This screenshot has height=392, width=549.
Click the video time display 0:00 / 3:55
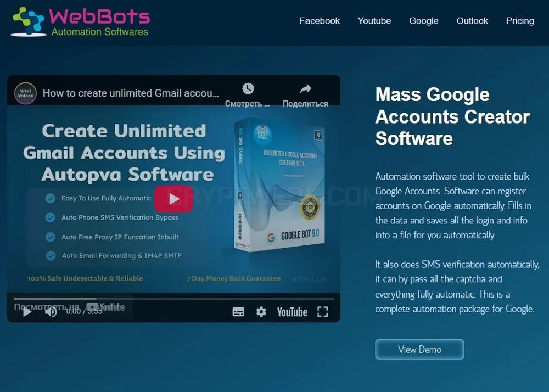pyautogui.click(x=84, y=311)
